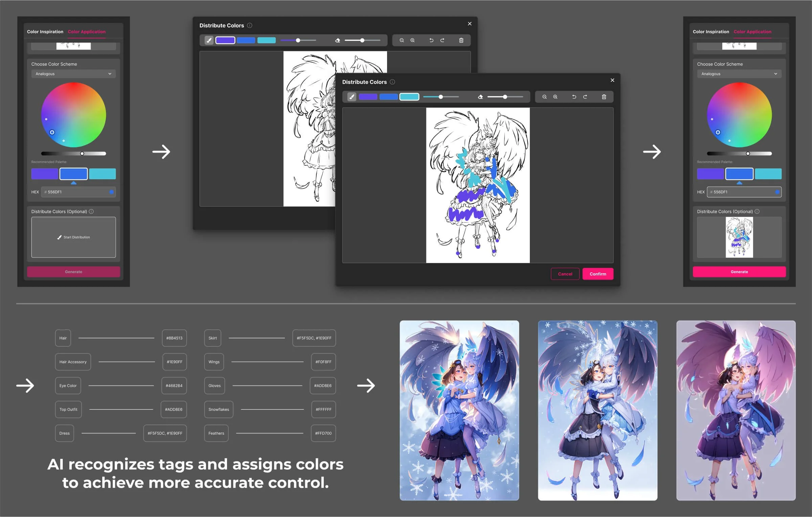The height and width of the screenshot is (517, 812).
Task: Open Color Application tab in right panel
Action: point(752,32)
